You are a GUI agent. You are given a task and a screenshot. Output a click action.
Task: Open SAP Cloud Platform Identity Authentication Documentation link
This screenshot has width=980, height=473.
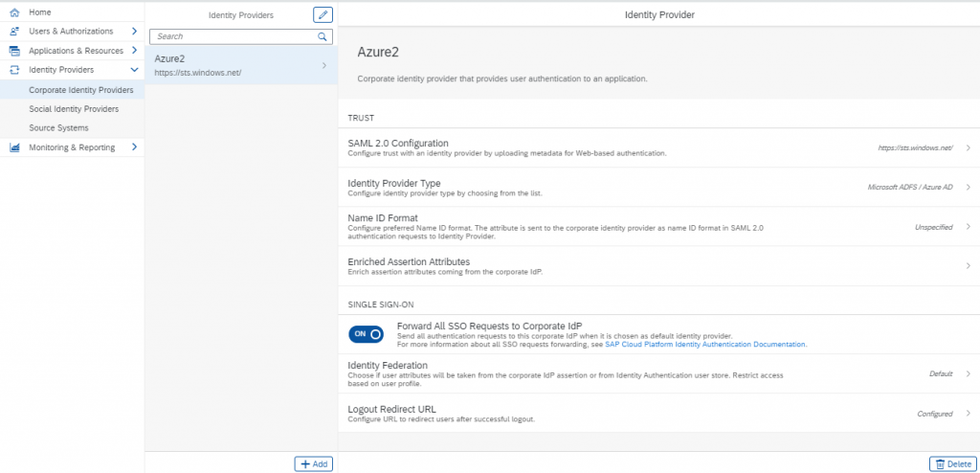click(x=705, y=344)
